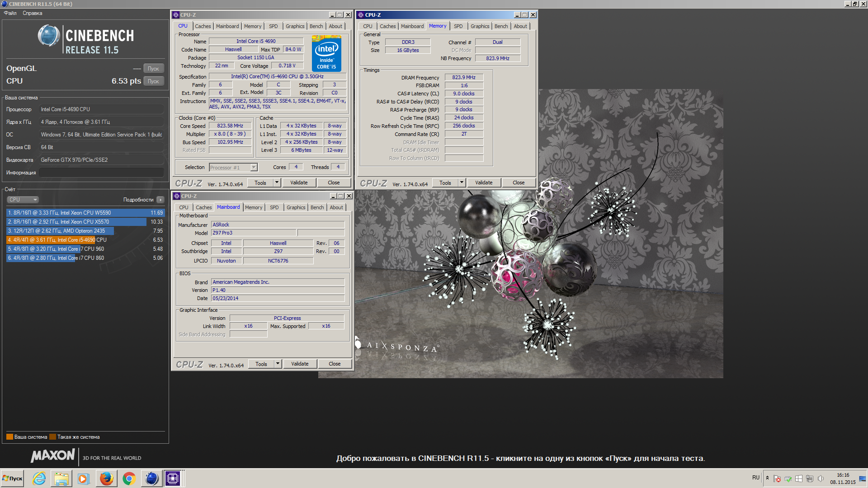Select ranking row Intel Xeon CPU X5570

[85, 222]
